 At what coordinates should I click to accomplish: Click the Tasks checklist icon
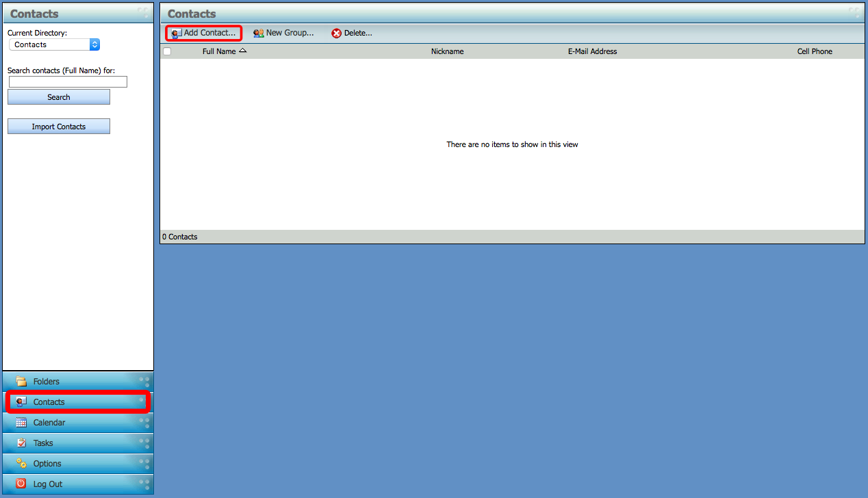[x=21, y=443]
